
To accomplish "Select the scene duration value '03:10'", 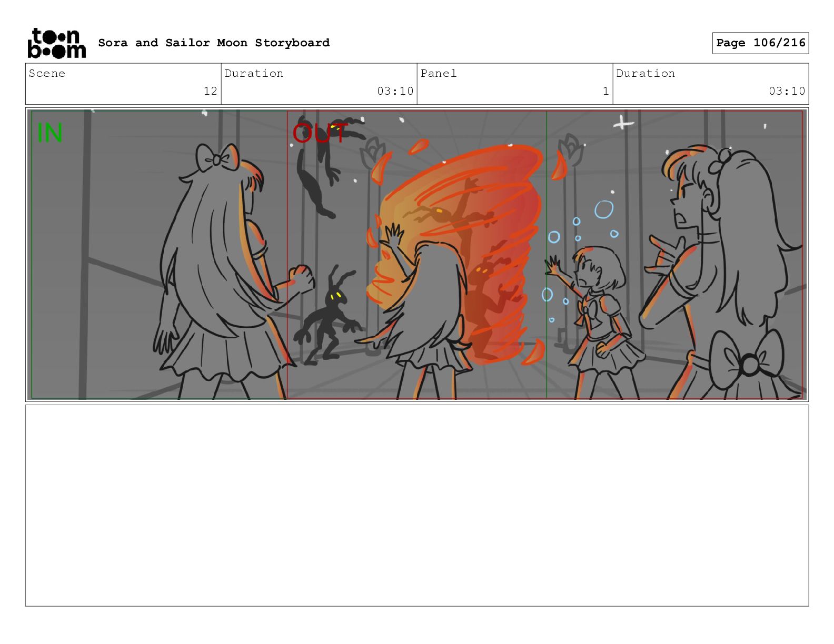I will click(395, 91).
